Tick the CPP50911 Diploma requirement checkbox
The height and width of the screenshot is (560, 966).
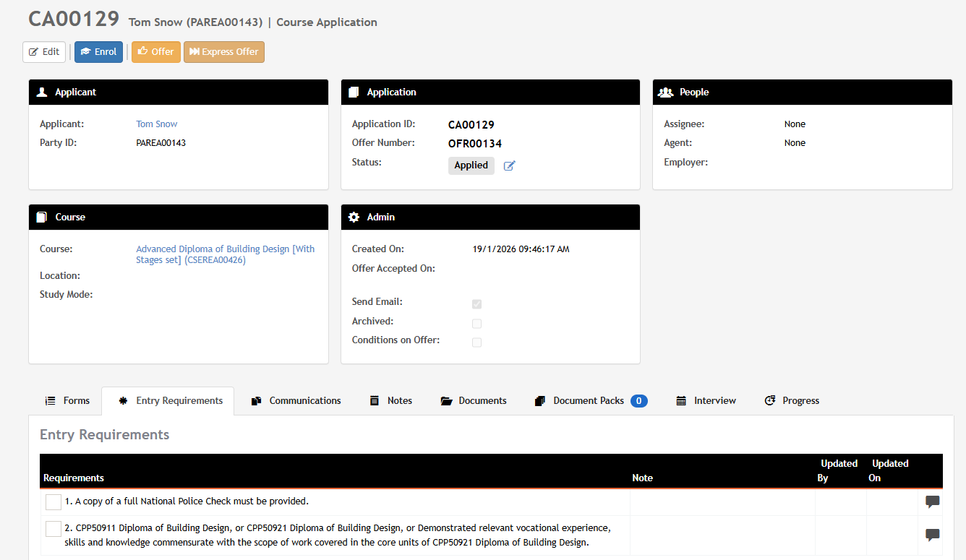pyautogui.click(x=54, y=529)
